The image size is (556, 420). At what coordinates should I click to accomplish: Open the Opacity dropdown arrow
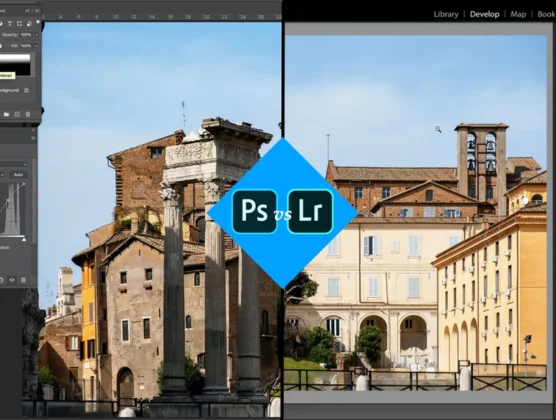coord(36,35)
